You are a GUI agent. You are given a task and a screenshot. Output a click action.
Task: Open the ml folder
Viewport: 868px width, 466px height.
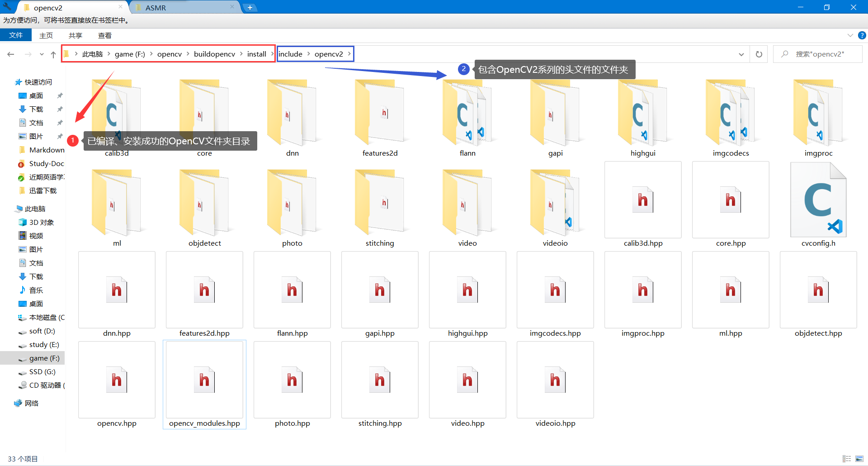point(117,208)
